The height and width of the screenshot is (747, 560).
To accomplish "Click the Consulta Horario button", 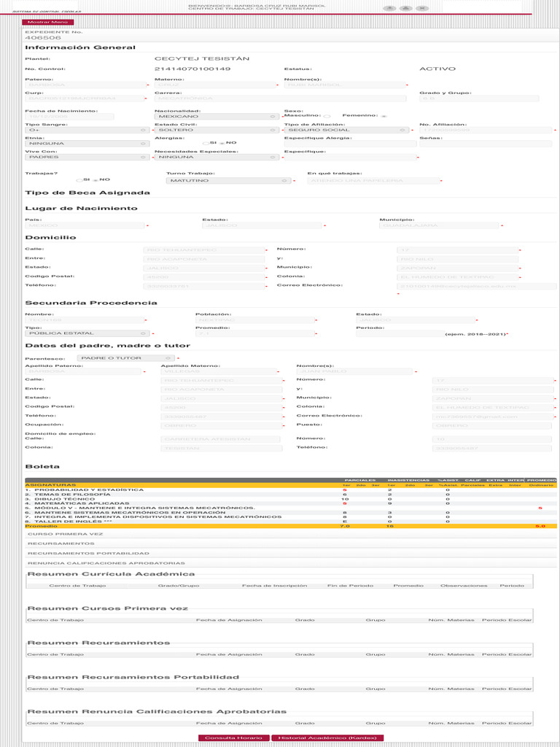I will tap(233, 738).
